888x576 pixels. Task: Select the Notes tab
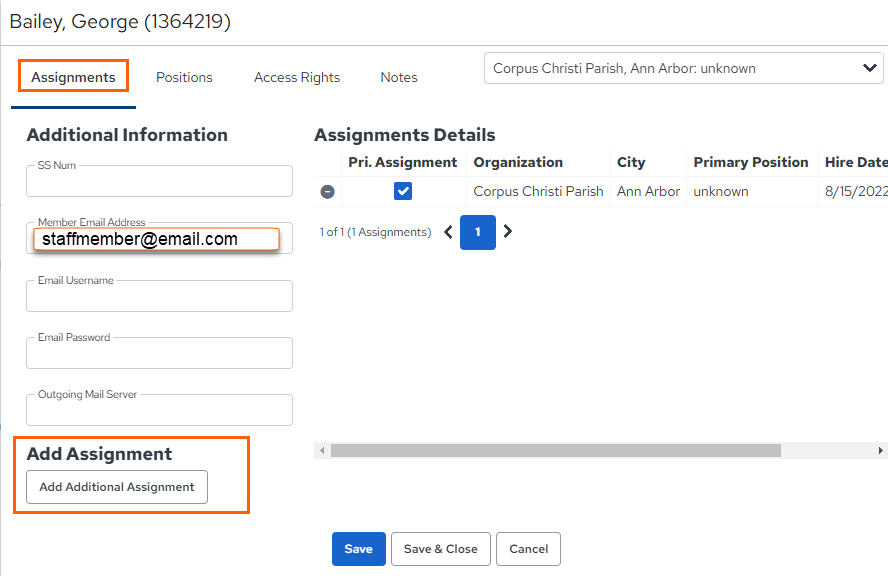coord(399,78)
